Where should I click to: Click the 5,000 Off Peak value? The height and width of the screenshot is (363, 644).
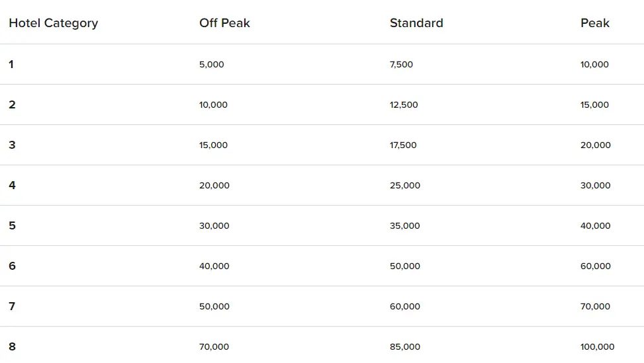click(212, 65)
